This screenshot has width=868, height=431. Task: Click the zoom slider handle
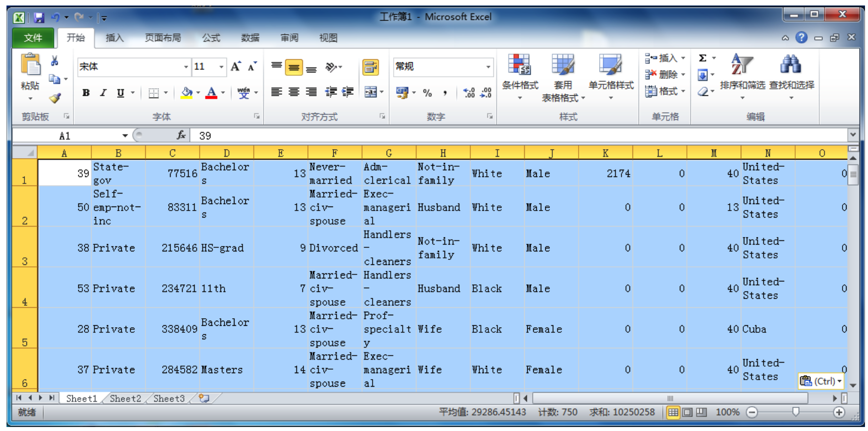point(796,412)
